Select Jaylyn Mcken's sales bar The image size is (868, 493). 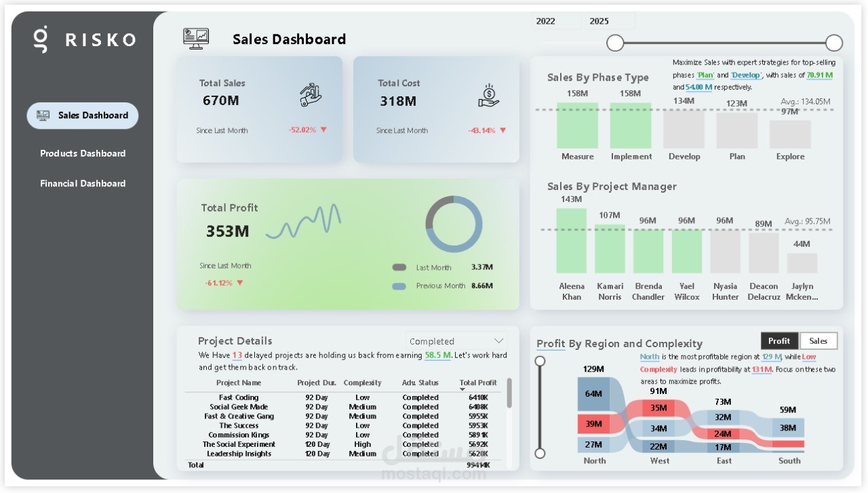(802, 263)
